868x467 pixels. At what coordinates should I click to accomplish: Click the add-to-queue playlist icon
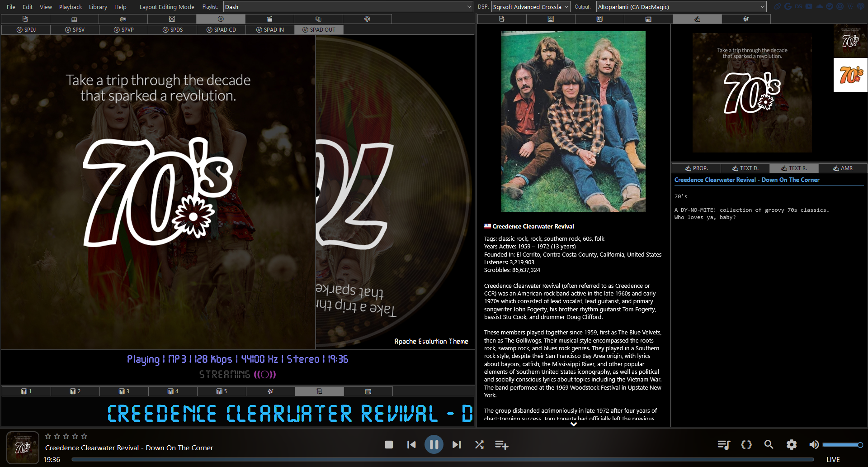pyautogui.click(x=501, y=445)
